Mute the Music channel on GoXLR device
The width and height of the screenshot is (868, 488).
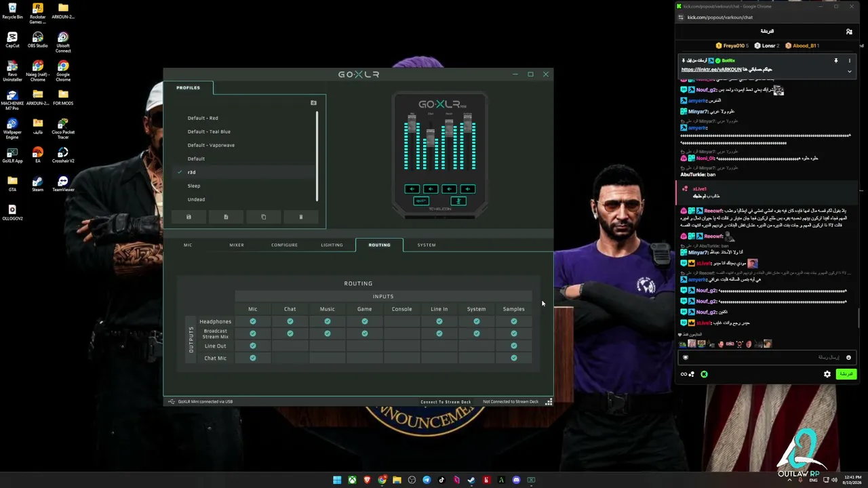point(449,189)
